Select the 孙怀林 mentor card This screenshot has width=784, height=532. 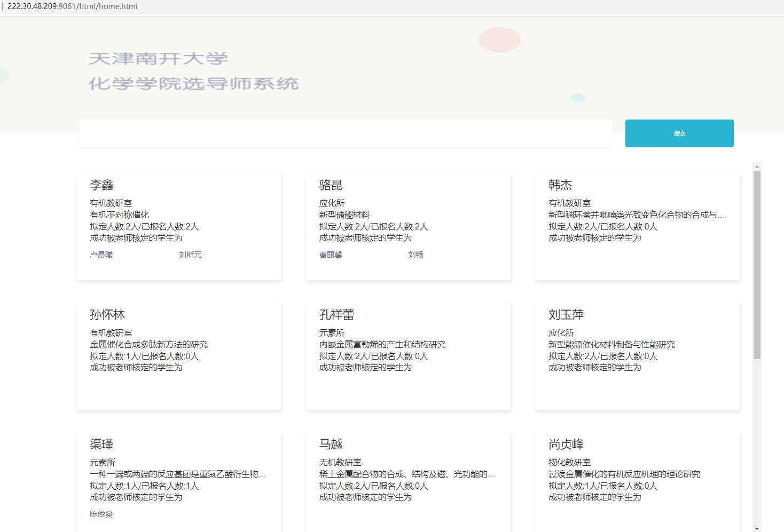178,356
